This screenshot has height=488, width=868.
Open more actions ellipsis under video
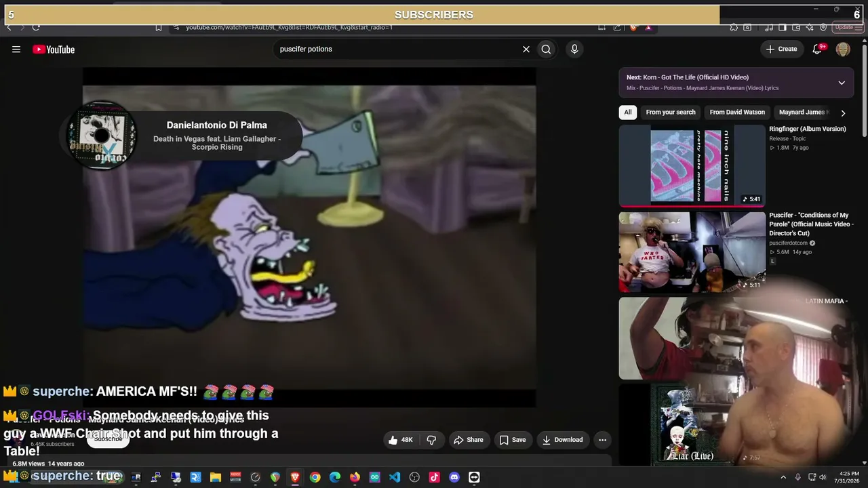[602, 440]
